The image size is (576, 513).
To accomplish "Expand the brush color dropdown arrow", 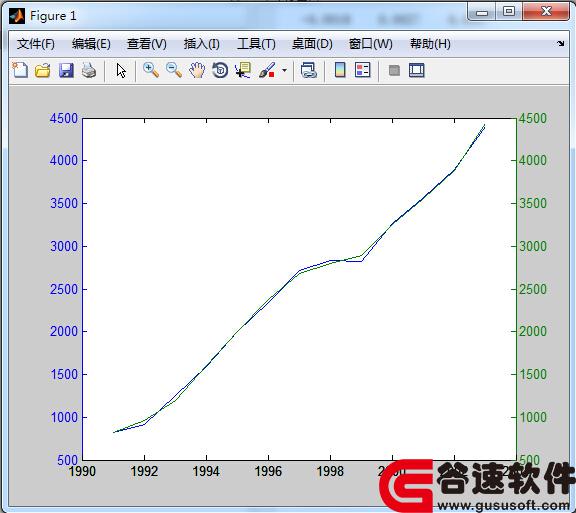I will coord(284,70).
